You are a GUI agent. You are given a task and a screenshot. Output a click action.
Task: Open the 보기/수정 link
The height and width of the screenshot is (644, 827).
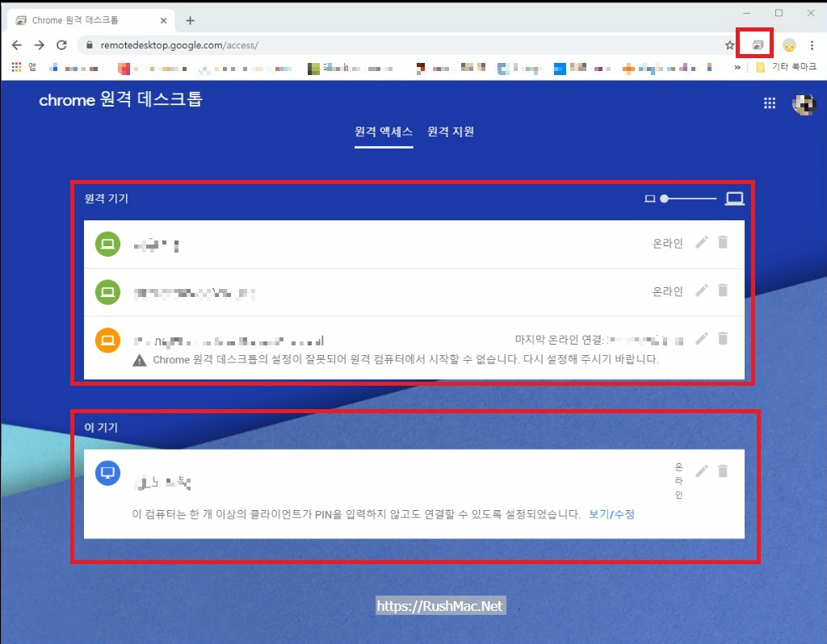click(x=612, y=514)
